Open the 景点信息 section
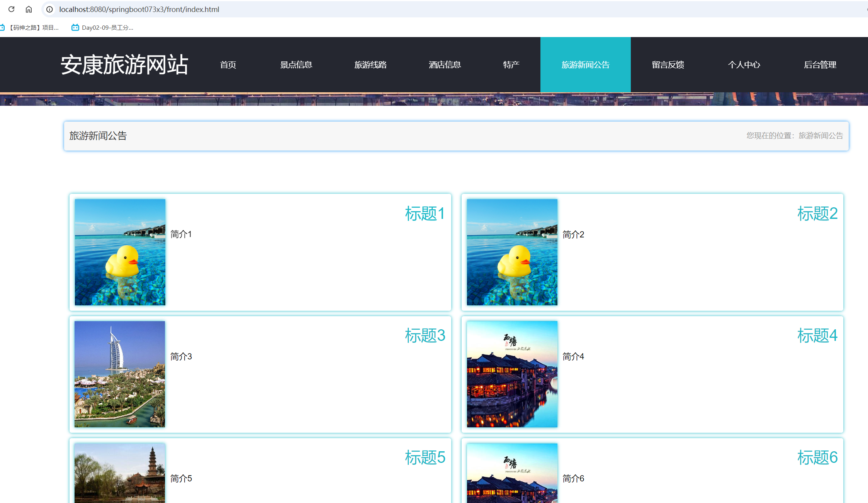Viewport: 868px width, 503px height. coord(296,64)
